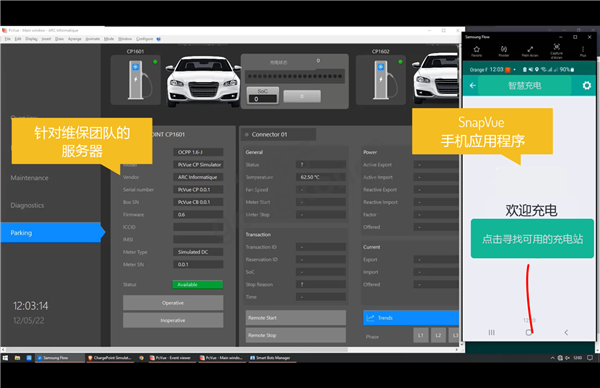The height and width of the screenshot is (388, 600).
Task: Open the Configure menu
Action: 144,39
